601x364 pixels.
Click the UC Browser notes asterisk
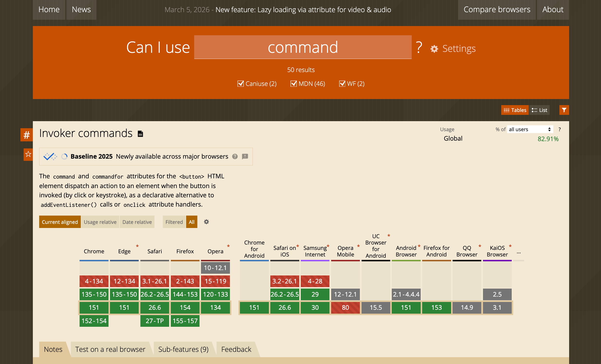coord(389,236)
